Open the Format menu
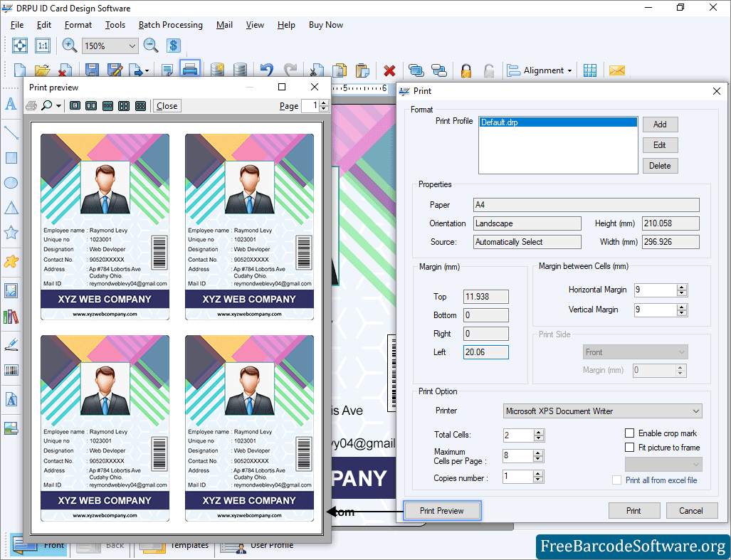The image size is (731, 560). 78,25
